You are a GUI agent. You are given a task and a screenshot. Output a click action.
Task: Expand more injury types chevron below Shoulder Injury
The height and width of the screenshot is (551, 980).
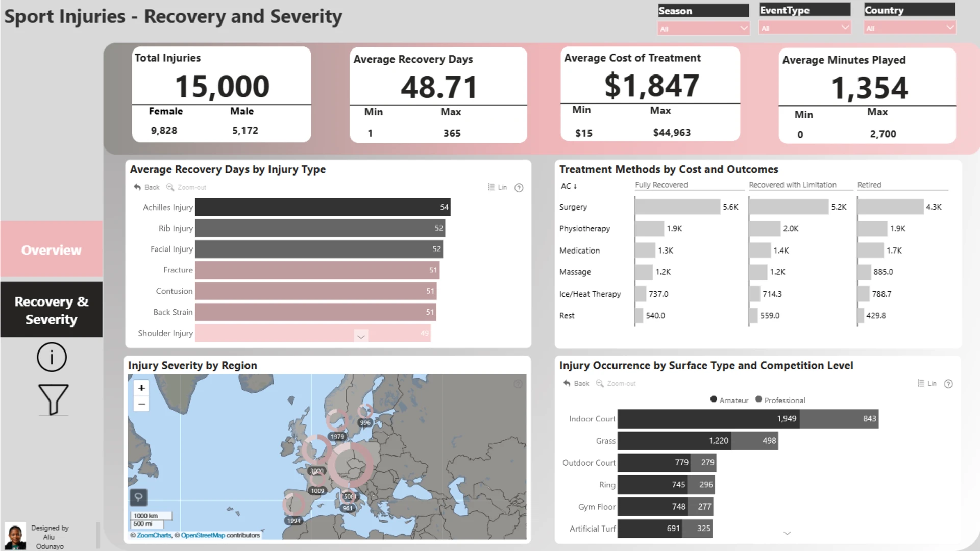click(361, 337)
